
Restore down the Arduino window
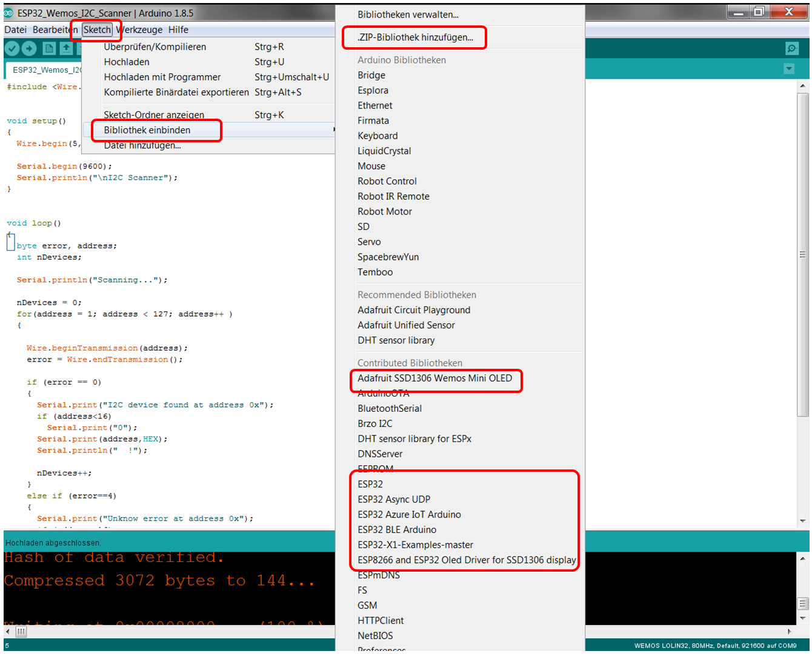tap(759, 12)
